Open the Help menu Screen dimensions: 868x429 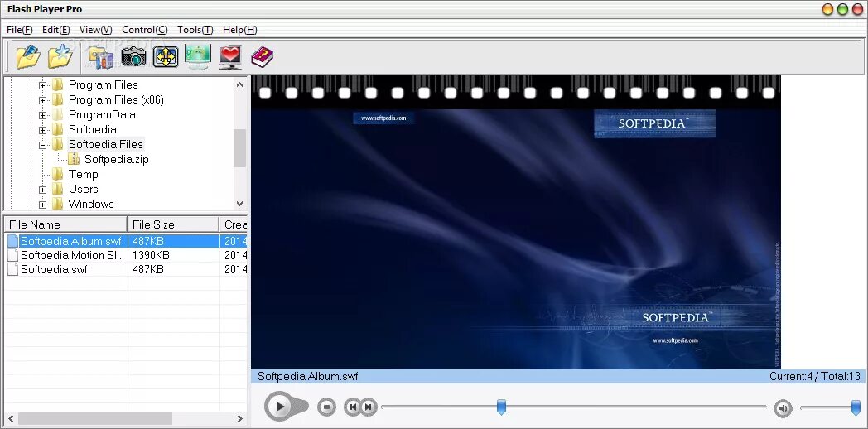point(239,30)
